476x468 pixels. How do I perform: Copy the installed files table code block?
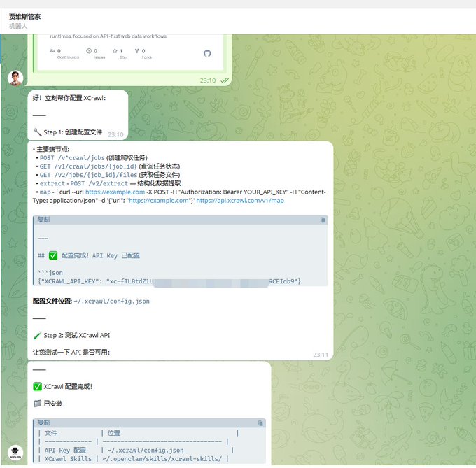point(260,423)
